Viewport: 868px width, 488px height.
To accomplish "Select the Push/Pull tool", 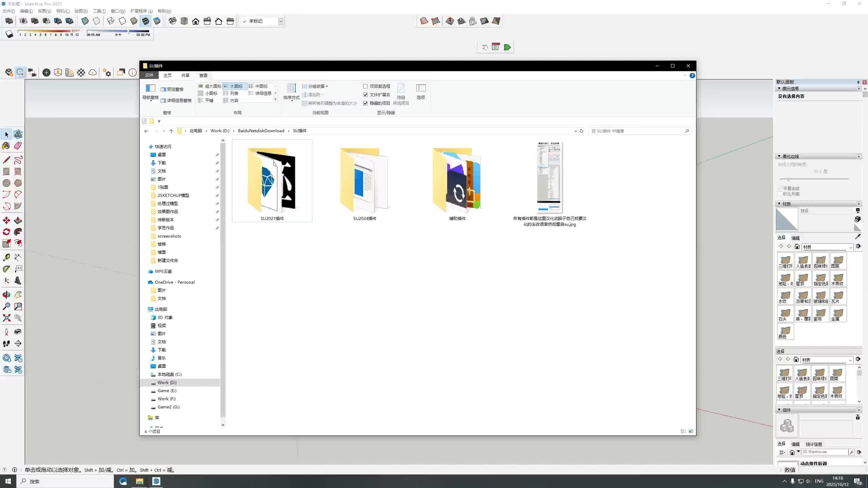I will coord(18,221).
